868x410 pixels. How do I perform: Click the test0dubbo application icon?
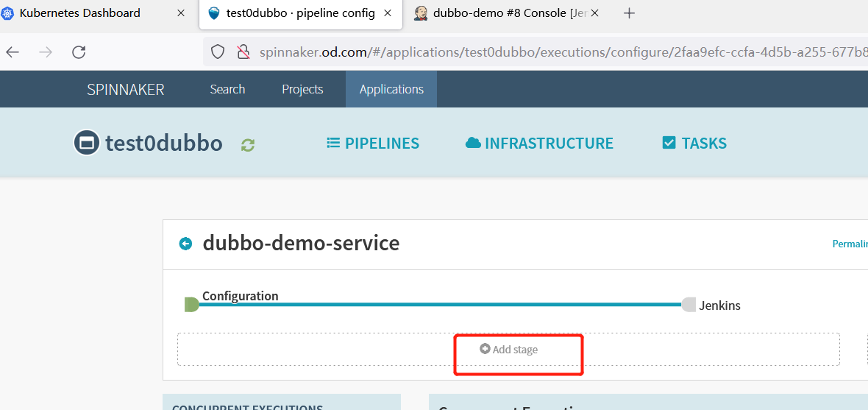(x=86, y=143)
